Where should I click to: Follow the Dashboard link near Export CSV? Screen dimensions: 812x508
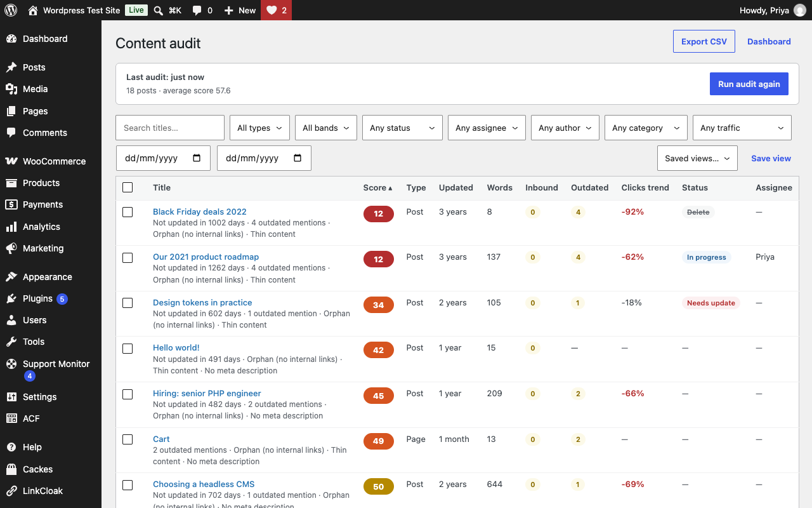pos(769,41)
